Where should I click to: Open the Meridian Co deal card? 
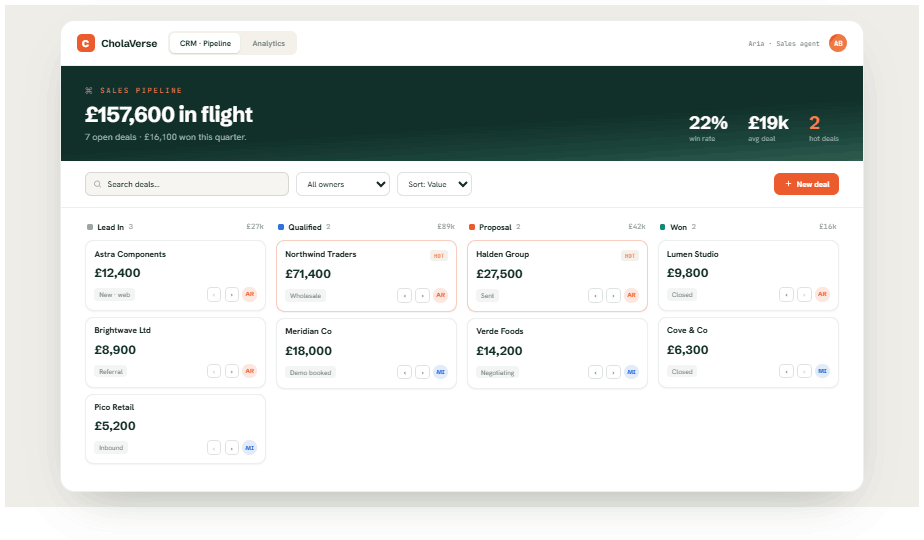(x=367, y=354)
